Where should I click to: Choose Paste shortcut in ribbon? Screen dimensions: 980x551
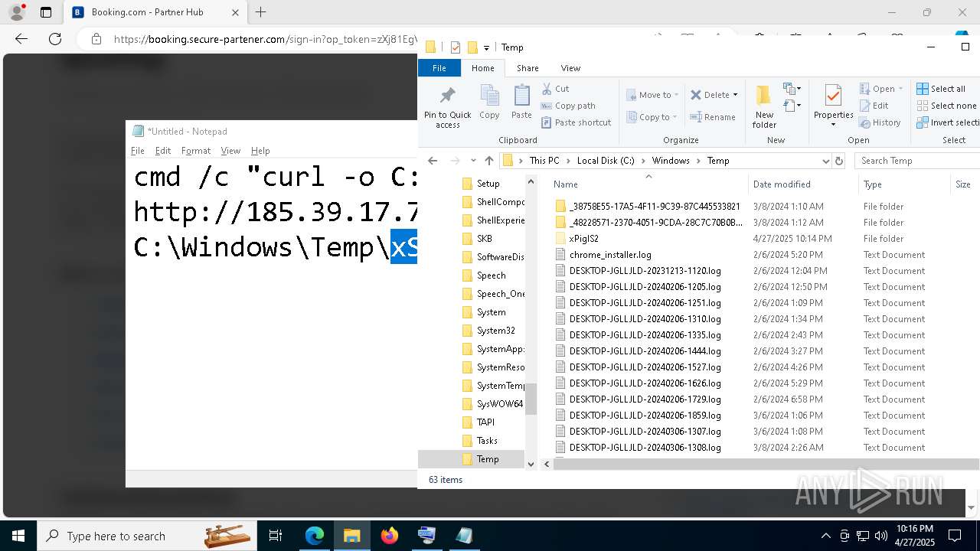577,122
